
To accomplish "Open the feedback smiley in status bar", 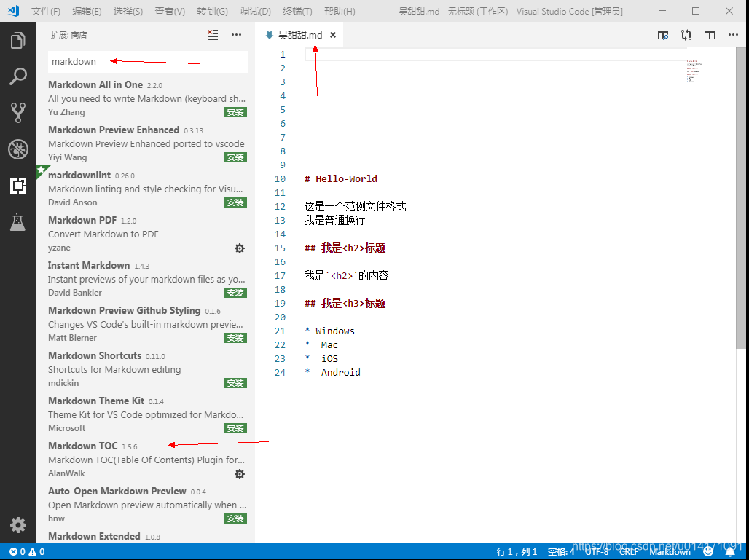I will click(708, 552).
